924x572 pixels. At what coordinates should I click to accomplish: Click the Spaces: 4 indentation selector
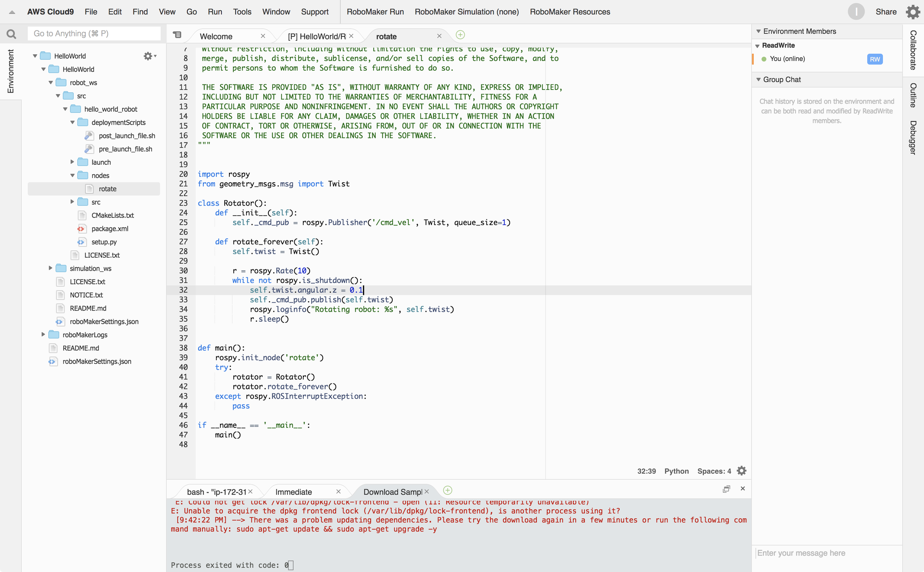tap(714, 471)
